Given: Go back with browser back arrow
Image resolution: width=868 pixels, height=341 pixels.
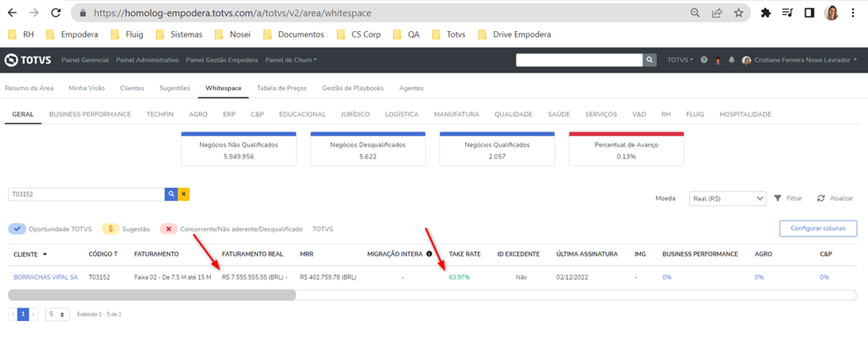Looking at the screenshot, I should (12, 13).
